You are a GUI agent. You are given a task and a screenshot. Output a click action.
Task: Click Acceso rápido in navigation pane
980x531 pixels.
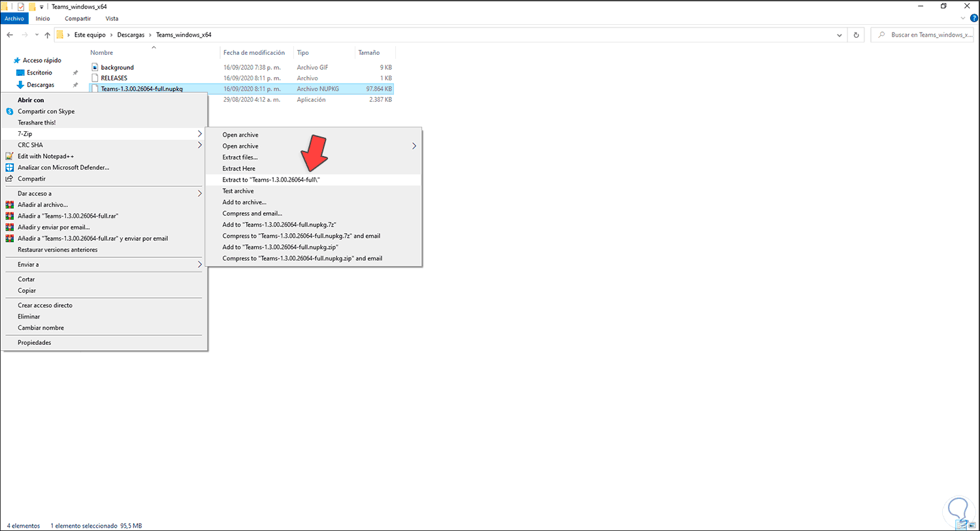[42, 60]
